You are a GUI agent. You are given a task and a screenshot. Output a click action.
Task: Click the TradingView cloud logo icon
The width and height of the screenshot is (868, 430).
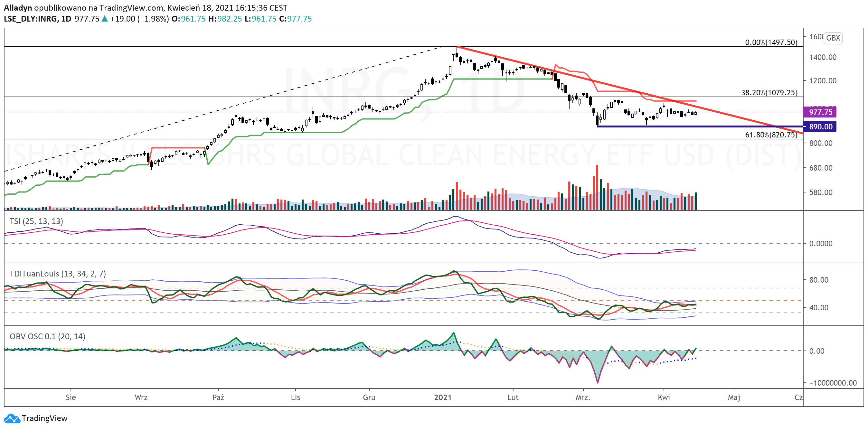(x=12, y=418)
